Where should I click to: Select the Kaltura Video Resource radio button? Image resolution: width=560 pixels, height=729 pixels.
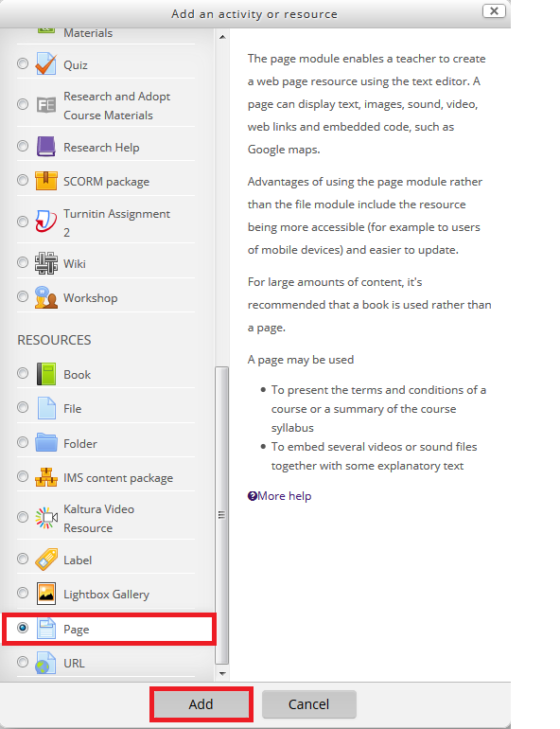(x=23, y=517)
